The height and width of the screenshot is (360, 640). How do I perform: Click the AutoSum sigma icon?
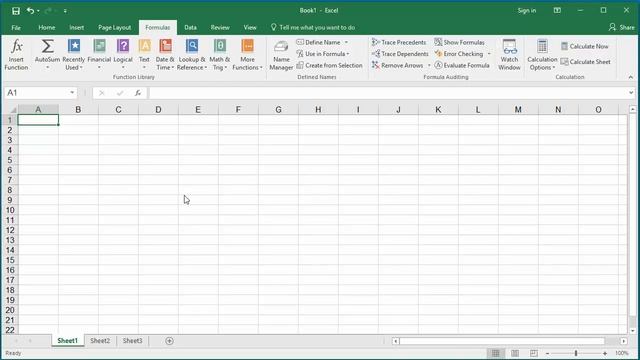coord(47,46)
